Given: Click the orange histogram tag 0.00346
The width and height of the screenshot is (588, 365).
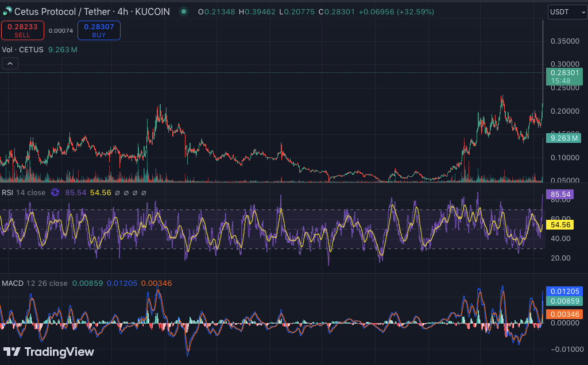Looking at the screenshot, I should click(x=564, y=314).
